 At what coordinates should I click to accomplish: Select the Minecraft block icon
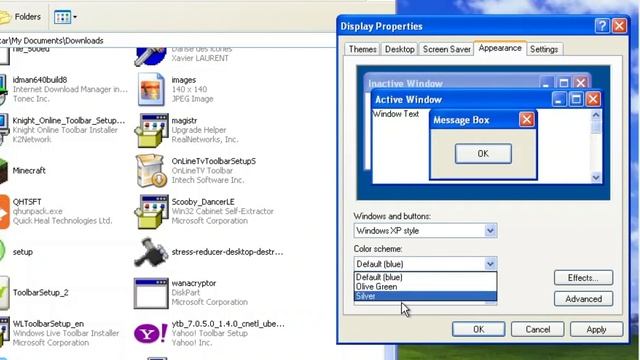[x=4, y=171]
